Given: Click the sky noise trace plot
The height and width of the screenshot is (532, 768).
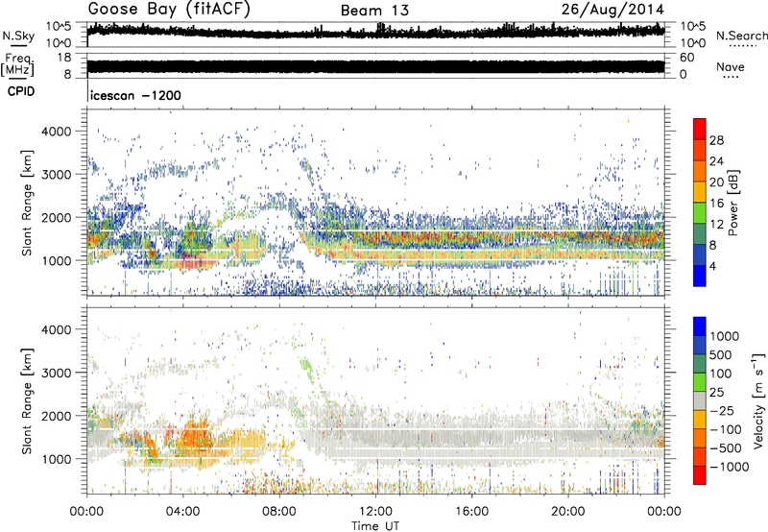Looking at the screenshot, I should pyautogui.click(x=375, y=33).
